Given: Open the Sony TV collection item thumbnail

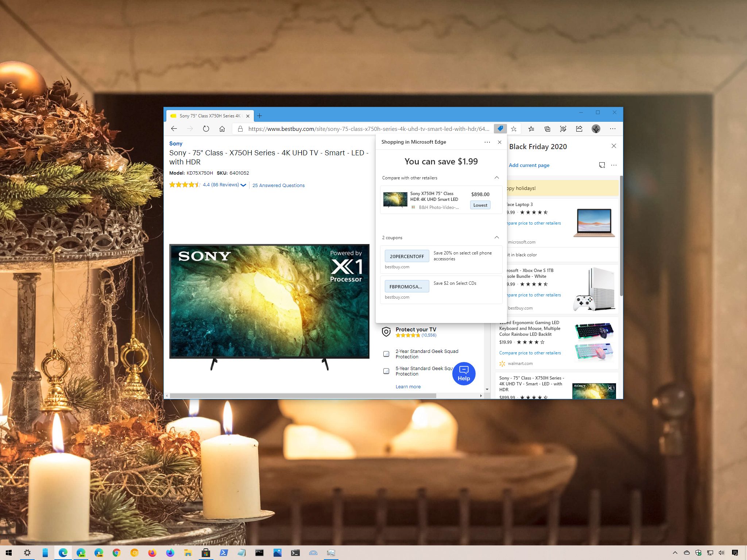Looking at the screenshot, I should pos(594,390).
